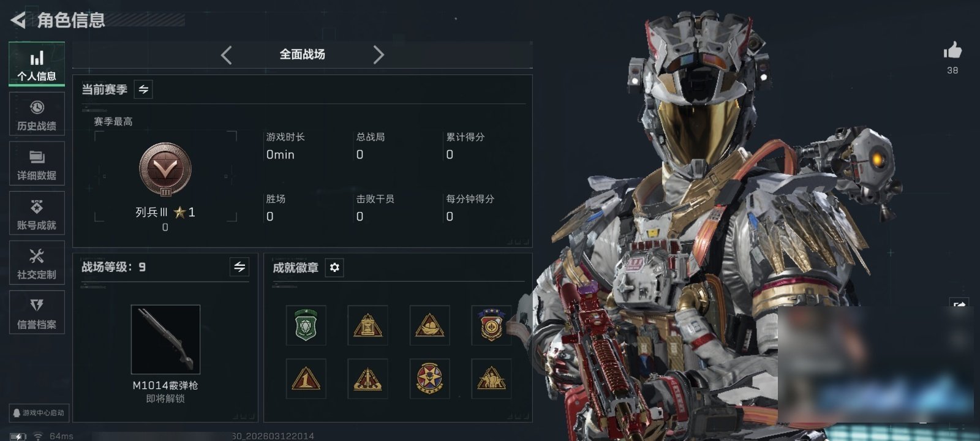Click the 游戏中心启动 button
Viewport: 980px width, 441px height.
[38, 413]
